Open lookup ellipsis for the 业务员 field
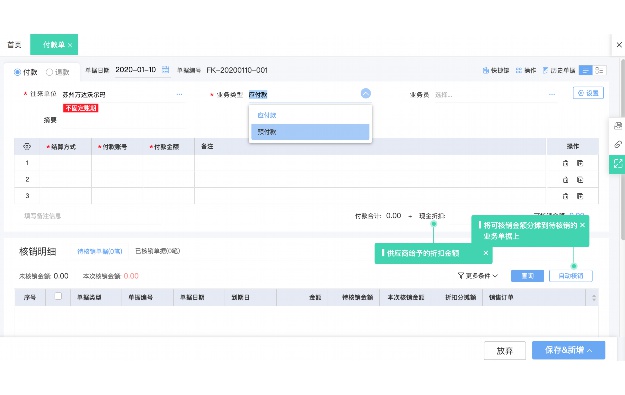This screenshot has height=395, width=625. coord(552,94)
